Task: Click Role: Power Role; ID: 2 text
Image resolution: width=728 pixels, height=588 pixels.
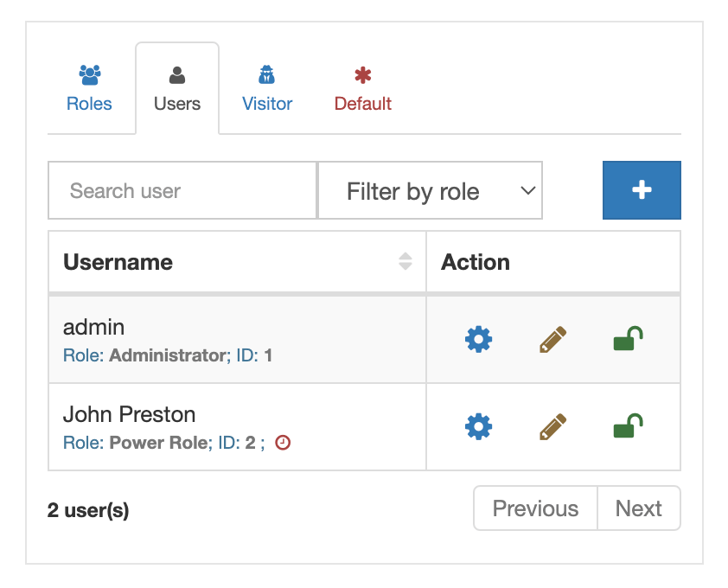Action: pos(159,443)
